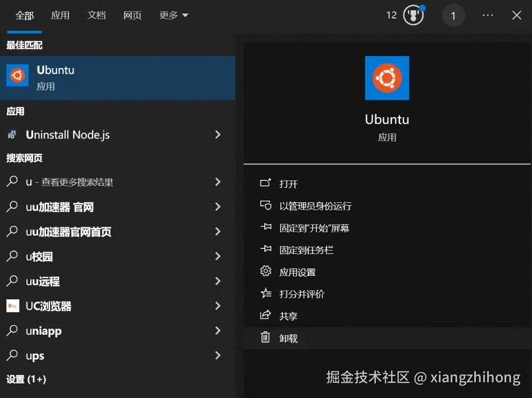Click search icon beside uu加速器 官网
This screenshot has height=398, width=532.
point(12,206)
